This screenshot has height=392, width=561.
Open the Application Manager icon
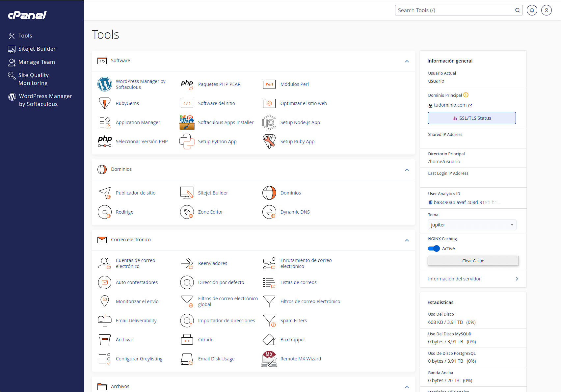(x=105, y=122)
